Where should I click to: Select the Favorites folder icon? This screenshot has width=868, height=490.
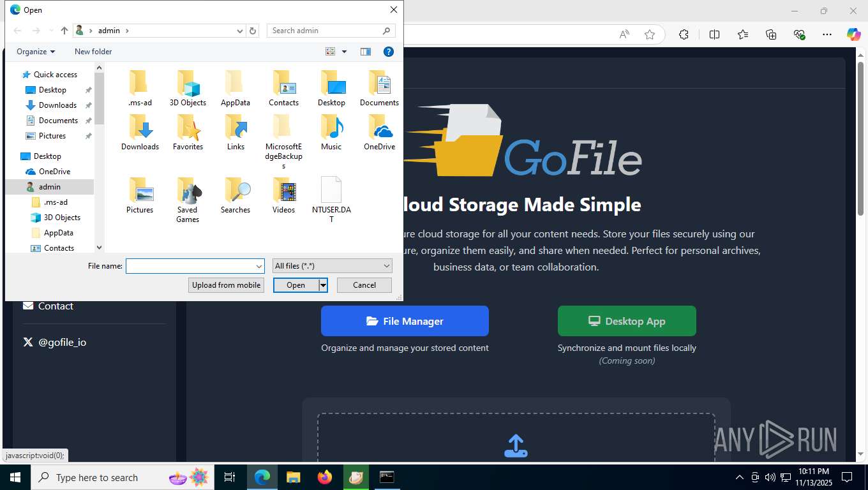click(x=188, y=127)
